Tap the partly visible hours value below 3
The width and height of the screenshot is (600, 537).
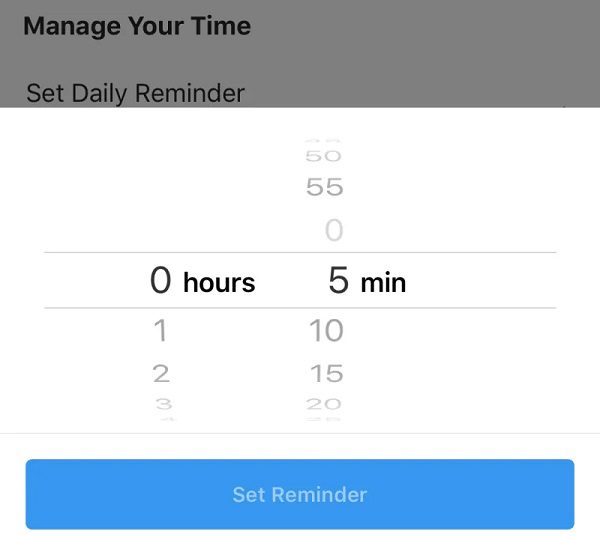coord(162,419)
